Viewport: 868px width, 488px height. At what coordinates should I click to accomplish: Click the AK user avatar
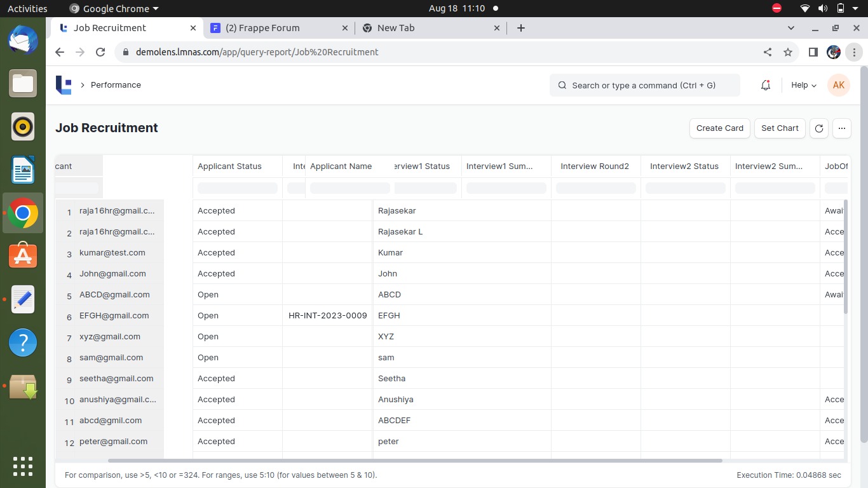(839, 85)
